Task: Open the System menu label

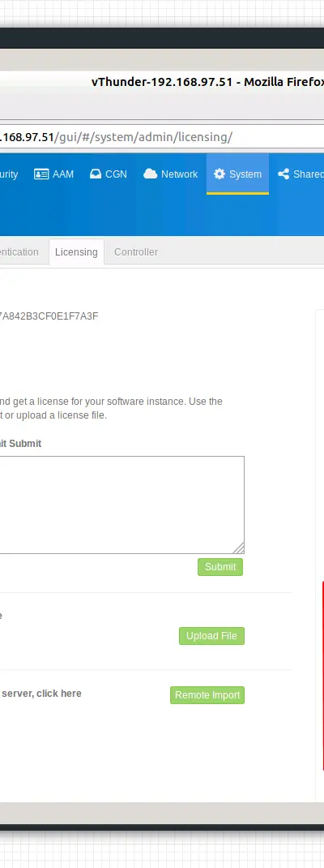Action: tap(245, 174)
